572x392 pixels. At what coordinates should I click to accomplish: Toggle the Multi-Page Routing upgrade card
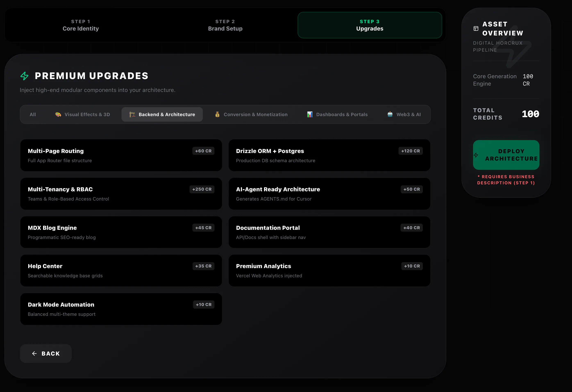coord(121,155)
